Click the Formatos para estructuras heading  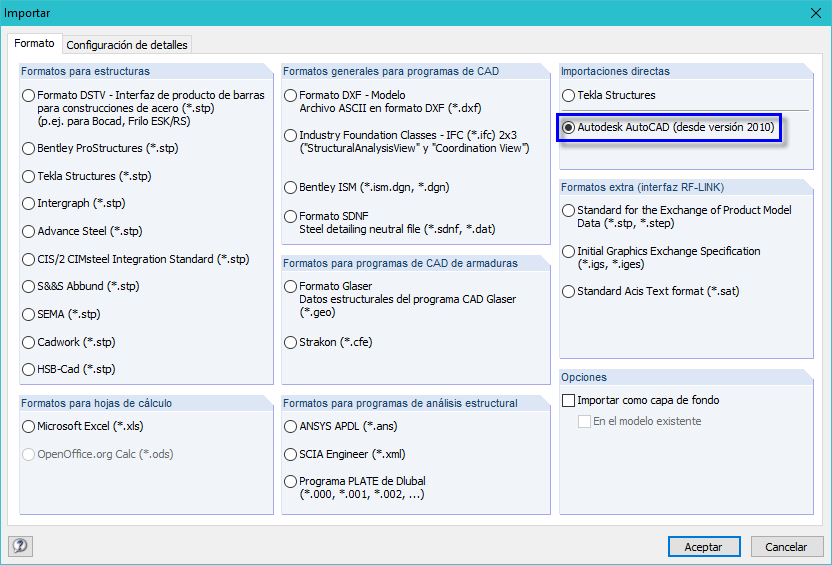tap(85, 71)
